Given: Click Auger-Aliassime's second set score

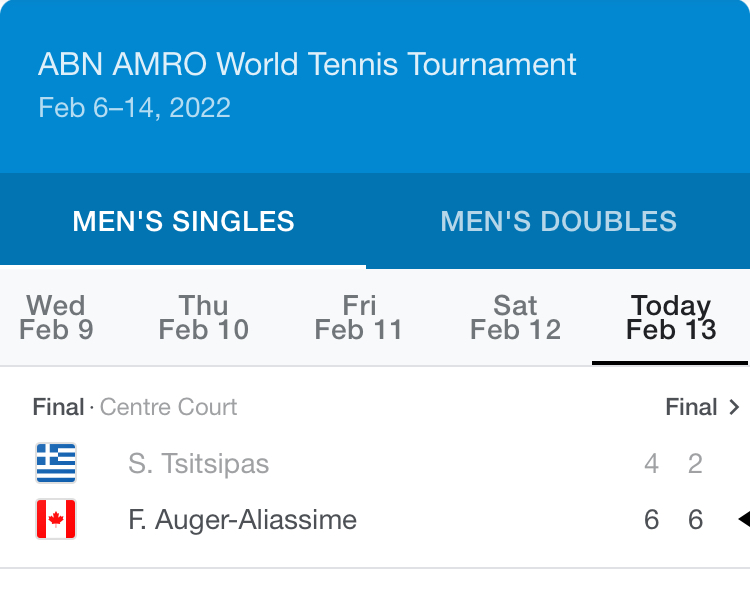Looking at the screenshot, I should [x=695, y=520].
